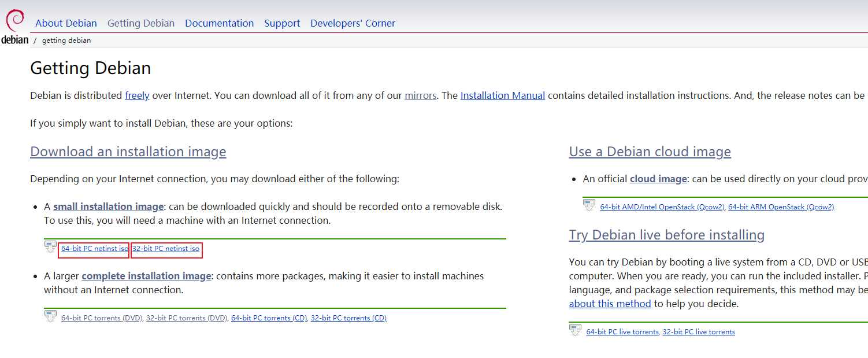The width and height of the screenshot is (868, 358).
Task: Click the 64-bit AMD/Intel OpenStack (Qcow2) link
Action: (x=662, y=207)
